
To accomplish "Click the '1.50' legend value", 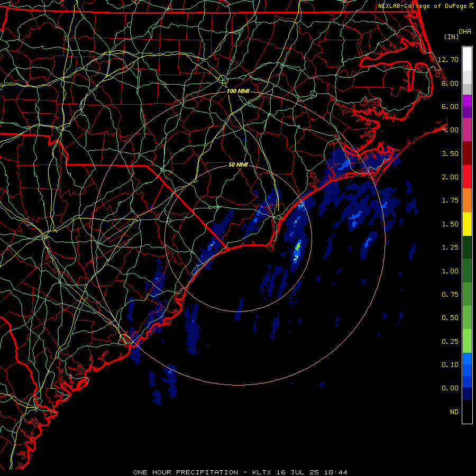I will coord(450,224).
